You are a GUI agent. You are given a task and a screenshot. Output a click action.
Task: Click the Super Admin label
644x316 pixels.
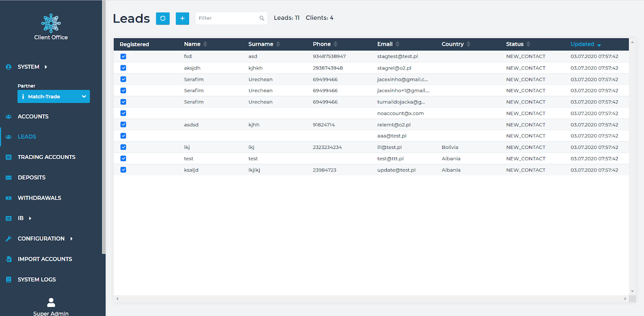[x=51, y=313]
